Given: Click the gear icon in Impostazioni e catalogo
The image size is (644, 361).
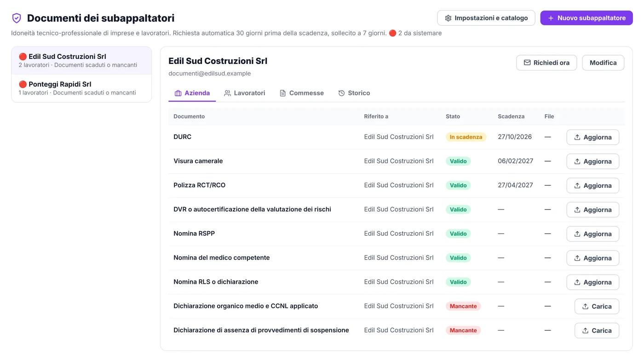Looking at the screenshot, I should (448, 18).
